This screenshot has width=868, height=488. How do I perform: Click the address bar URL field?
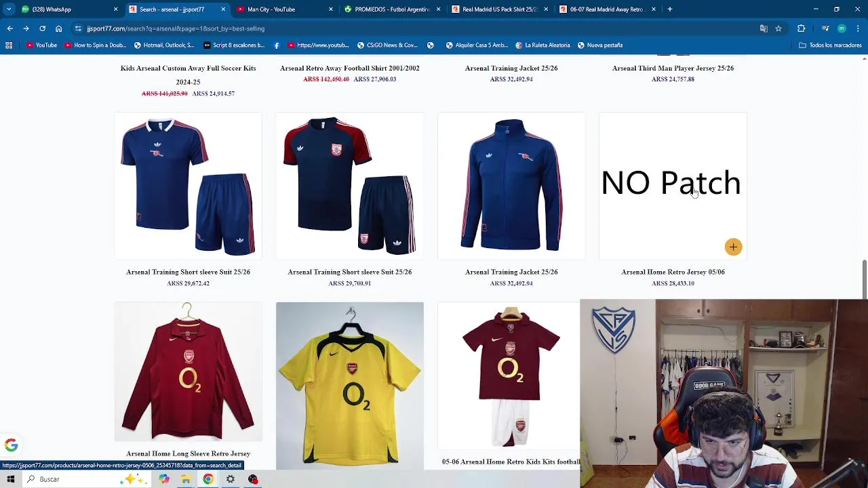pyautogui.click(x=407, y=28)
